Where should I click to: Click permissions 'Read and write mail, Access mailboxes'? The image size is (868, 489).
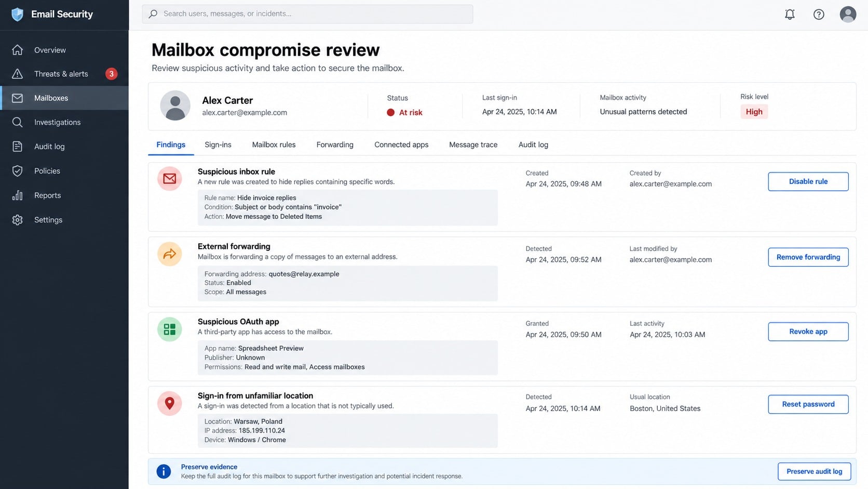tap(304, 367)
